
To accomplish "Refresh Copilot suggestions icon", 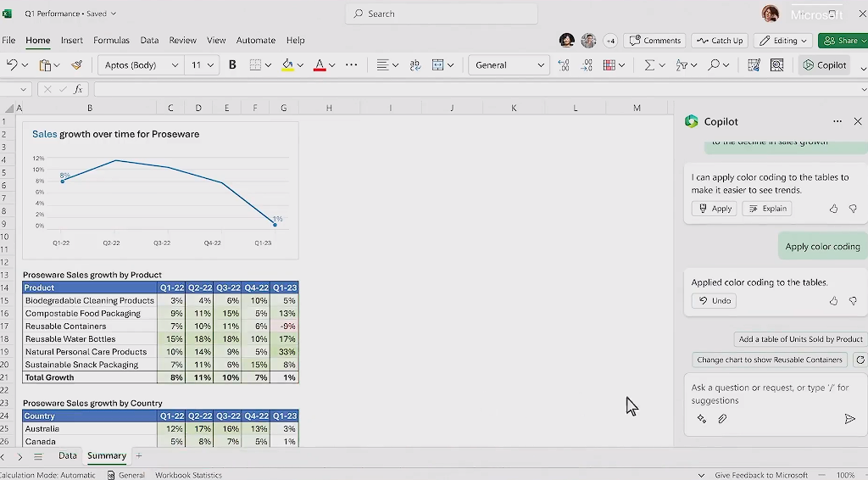I will [860, 360].
